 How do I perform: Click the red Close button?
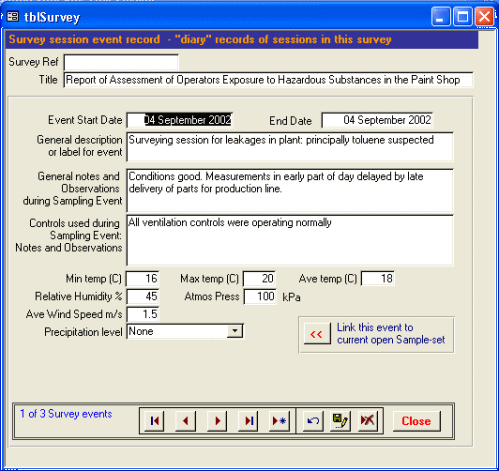click(416, 421)
